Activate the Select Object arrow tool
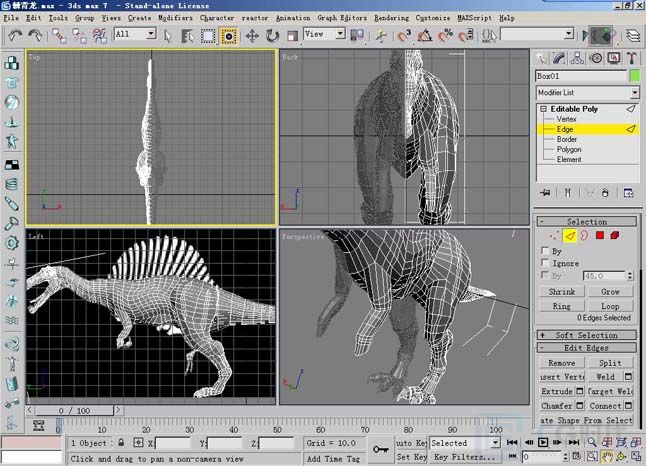The image size is (646, 466). 168,36
